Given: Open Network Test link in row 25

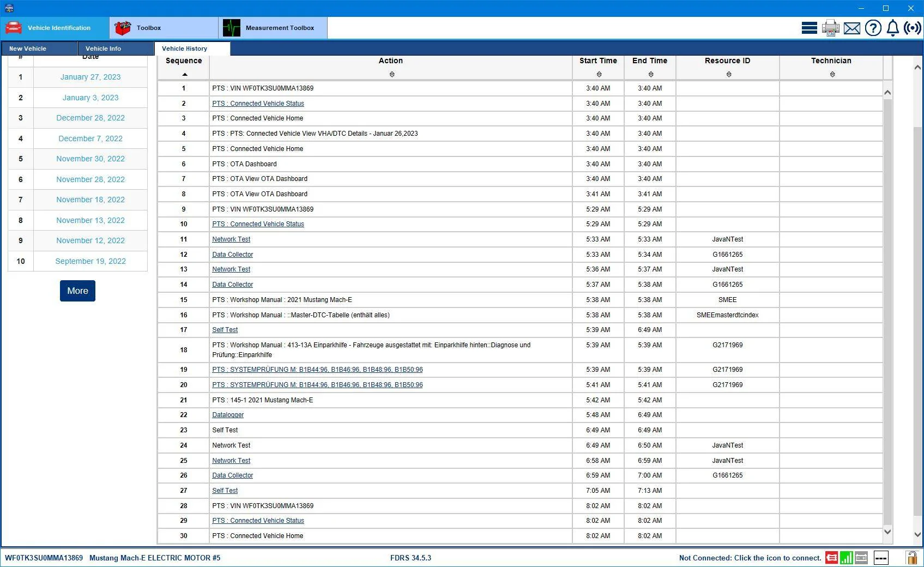Looking at the screenshot, I should click(x=231, y=461).
